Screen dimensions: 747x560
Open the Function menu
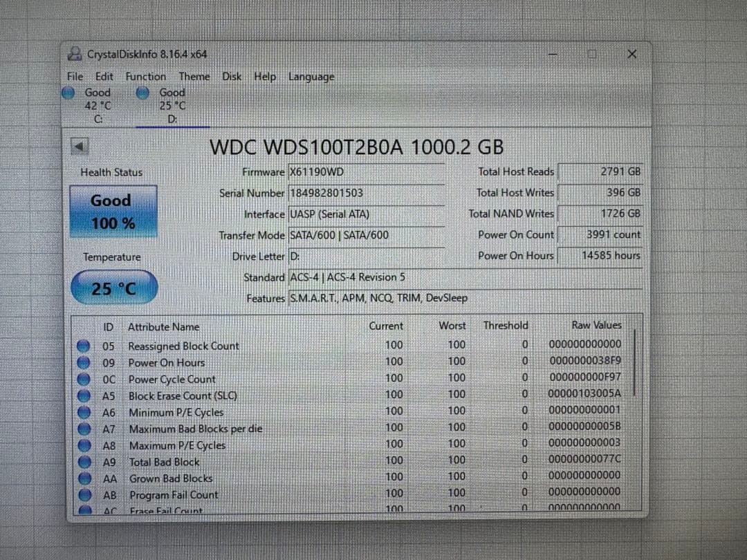click(146, 76)
